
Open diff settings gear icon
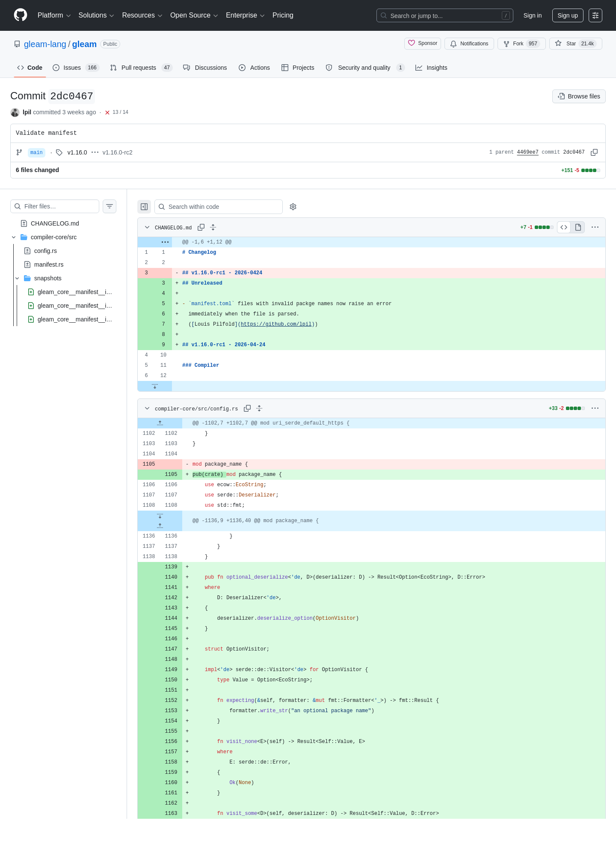293,207
